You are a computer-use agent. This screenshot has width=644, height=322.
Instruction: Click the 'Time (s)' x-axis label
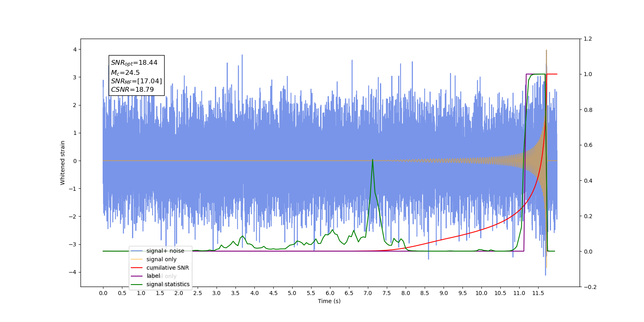coord(329,301)
